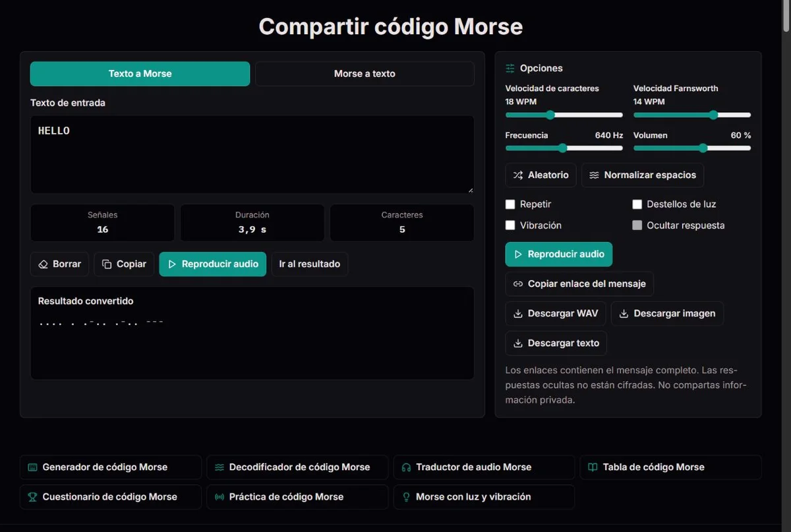Open Generador de código Morse link

pyautogui.click(x=111, y=467)
